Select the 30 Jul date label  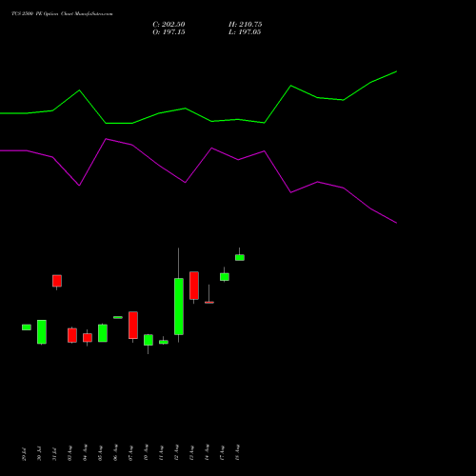tap(39, 454)
